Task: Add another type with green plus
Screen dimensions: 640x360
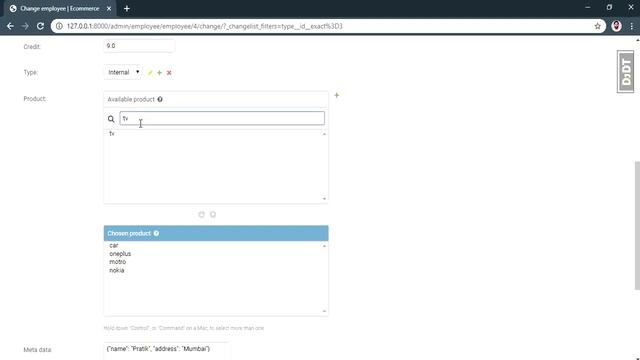Action: coord(160,73)
